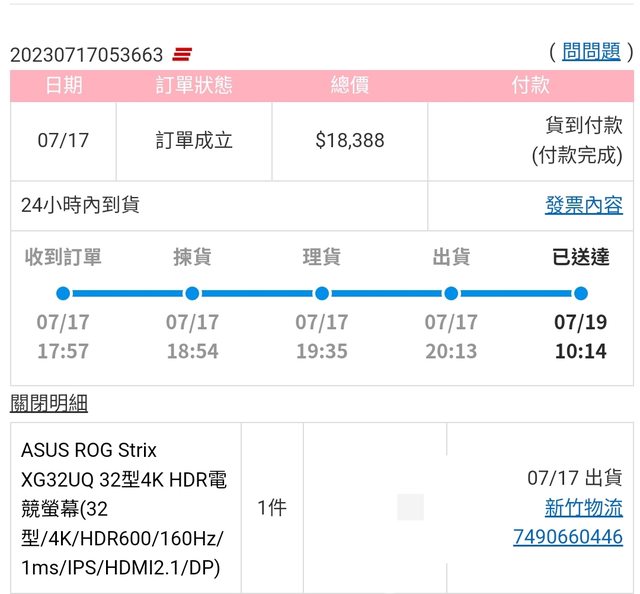
Task: Click the $18,388 total price
Action: click(350, 141)
